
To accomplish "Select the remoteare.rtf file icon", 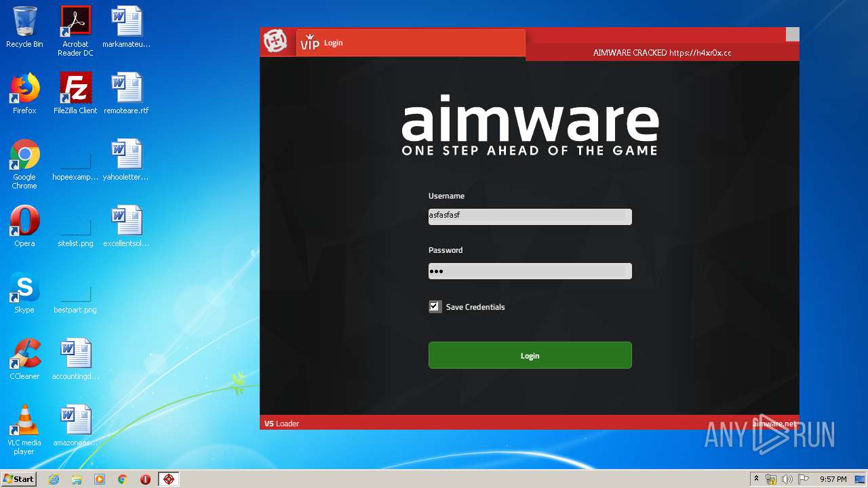I will point(127,94).
